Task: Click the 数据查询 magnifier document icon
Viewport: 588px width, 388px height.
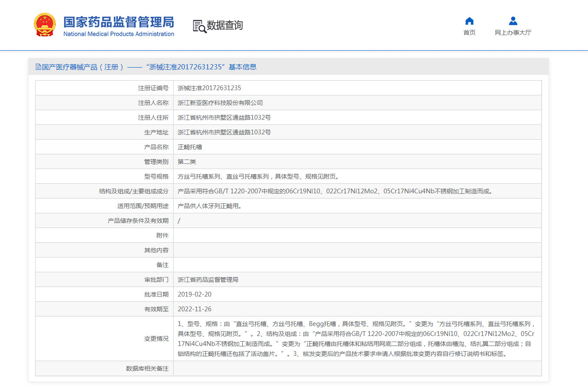Action: 200,26
